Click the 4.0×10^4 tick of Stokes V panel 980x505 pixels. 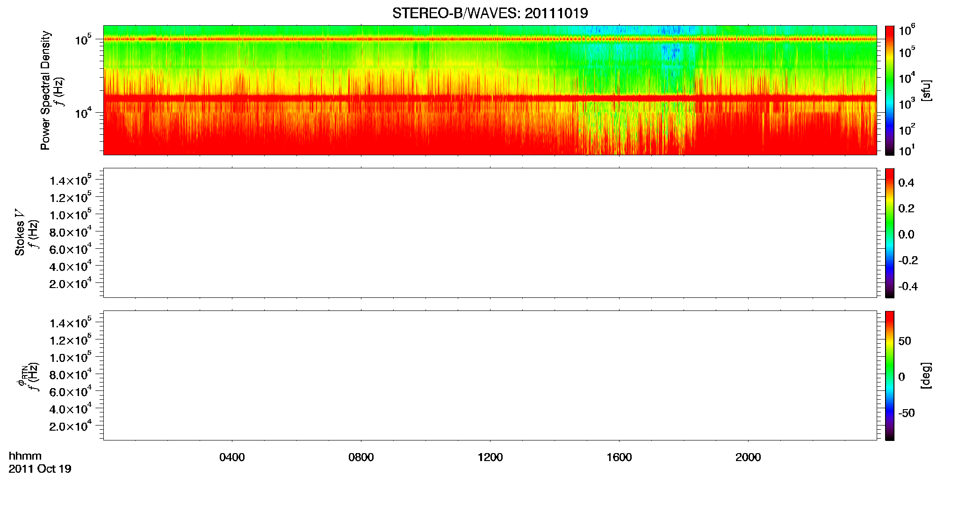[x=70, y=265]
